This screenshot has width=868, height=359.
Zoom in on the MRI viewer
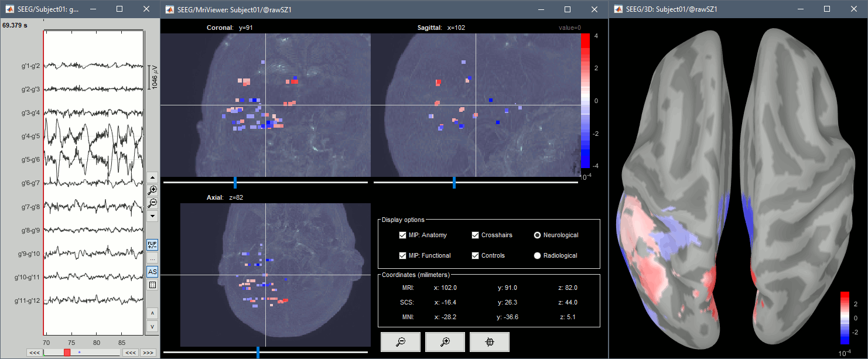tap(445, 342)
